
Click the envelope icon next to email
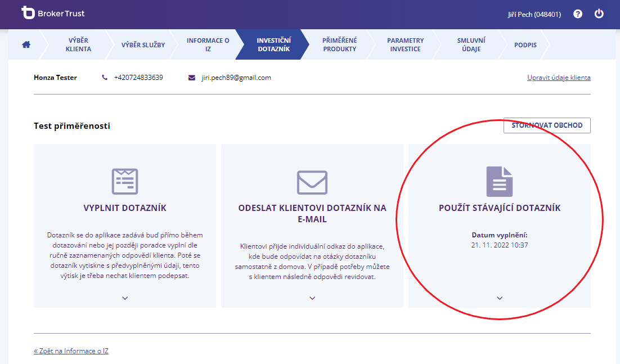click(192, 78)
